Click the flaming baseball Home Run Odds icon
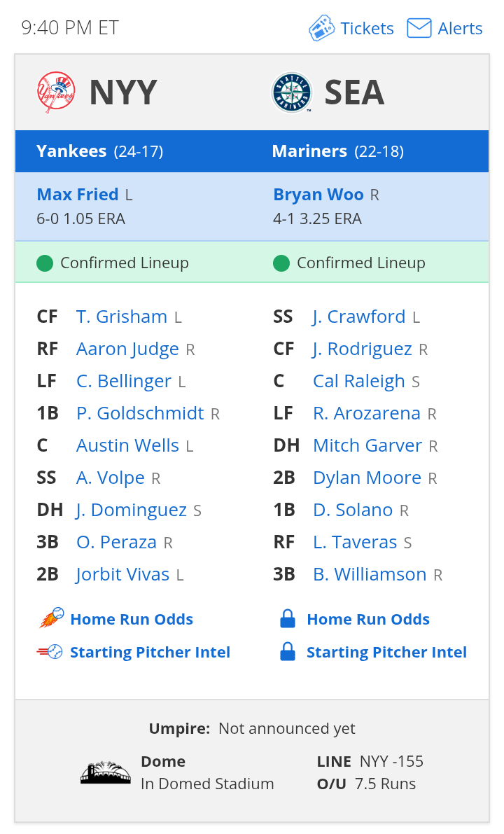The image size is (504, 834). click(51, 618)
